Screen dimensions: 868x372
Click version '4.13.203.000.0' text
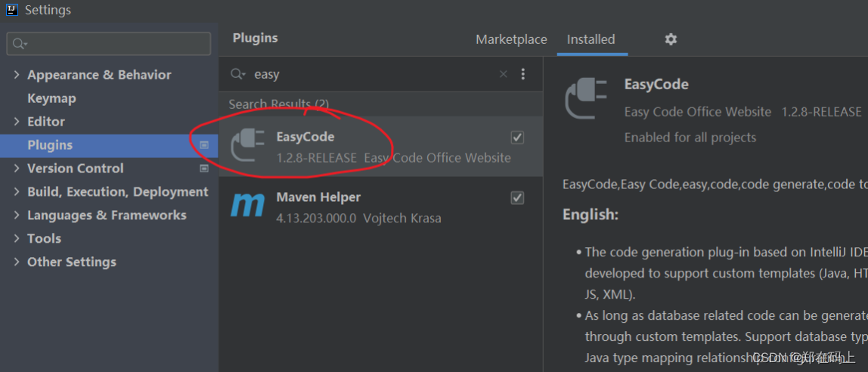[x=316, y=218]
